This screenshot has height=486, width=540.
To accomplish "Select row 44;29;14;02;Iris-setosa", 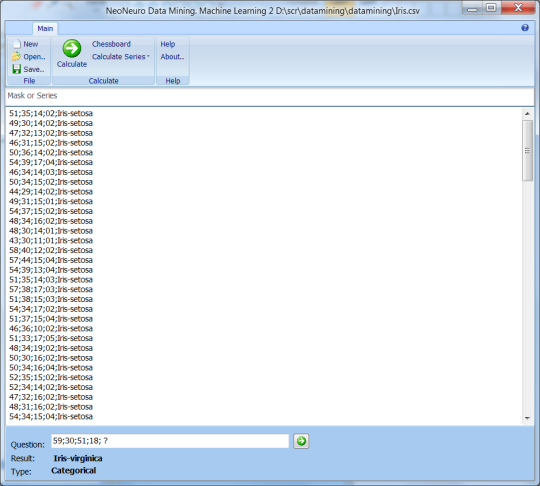I will (x=51, y=192).
